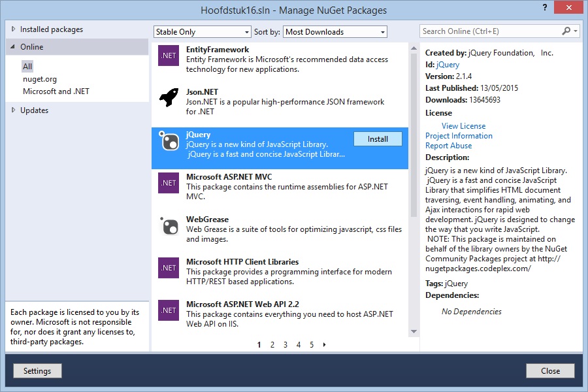Screen dimensions: 588x392
Task: Select the WebGrease package title
Action: point(207,219)
